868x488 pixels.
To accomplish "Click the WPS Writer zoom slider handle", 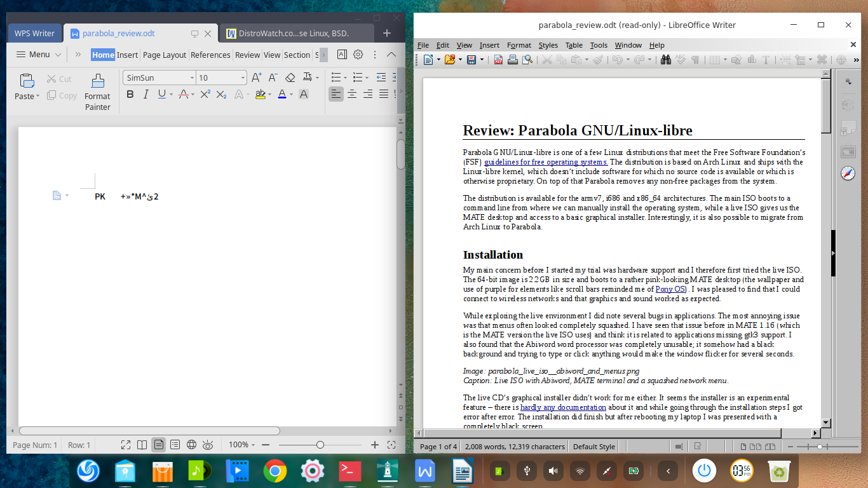I will pyautogui.click(x=320, y=445).
